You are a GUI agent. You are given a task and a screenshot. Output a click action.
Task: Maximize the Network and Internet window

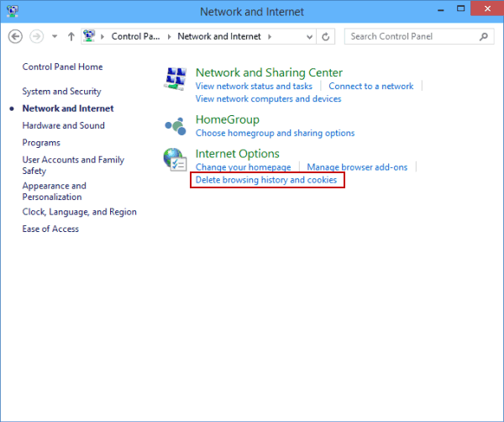tap(460, 9)
